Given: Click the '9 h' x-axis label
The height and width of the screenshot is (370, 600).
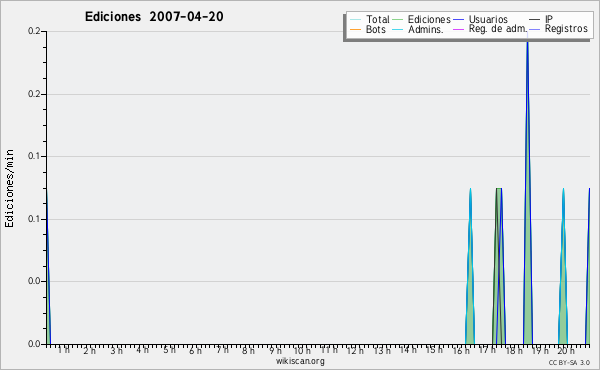Looking at the screenshot, I should (275, 351).
